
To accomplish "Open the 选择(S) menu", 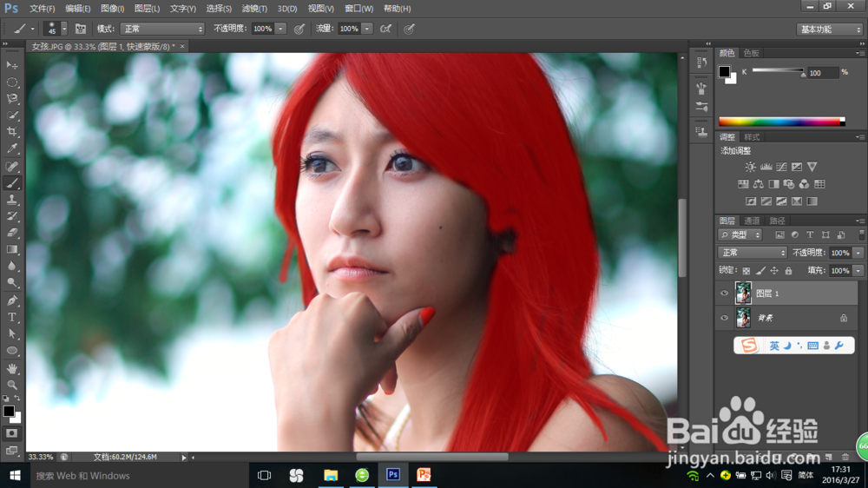I will pos(219,9).
